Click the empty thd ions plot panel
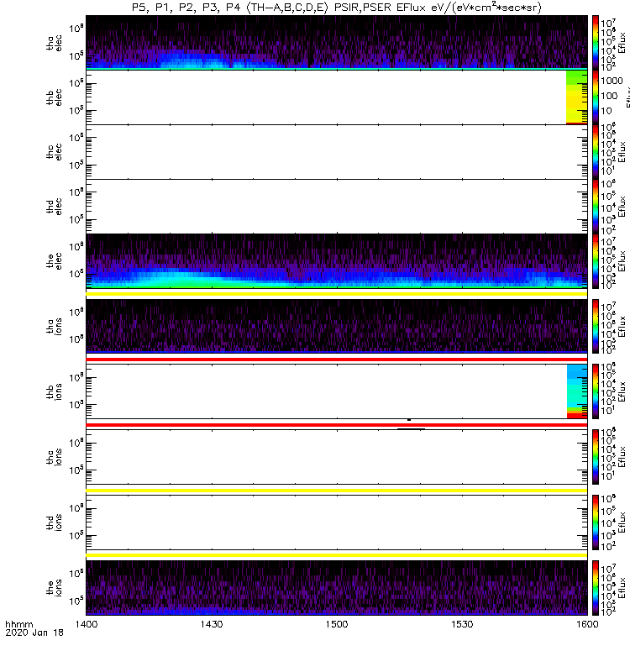Viewport: 630px width, 672px height. click(337, 522)
